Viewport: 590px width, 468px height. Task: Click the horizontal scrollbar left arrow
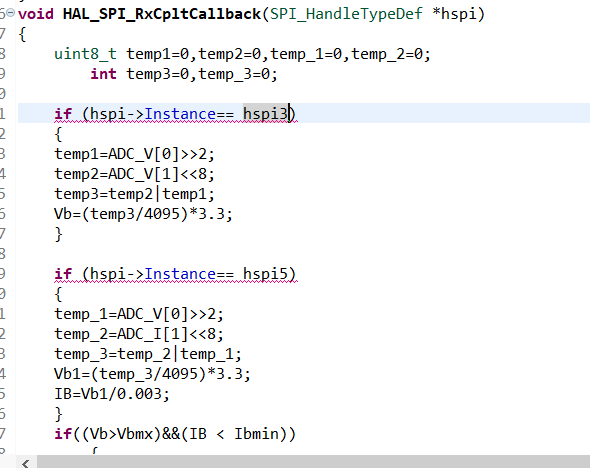coord(26,463)
